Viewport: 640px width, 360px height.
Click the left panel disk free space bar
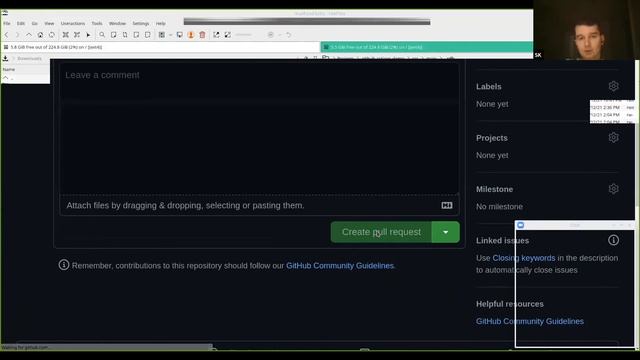161,47
